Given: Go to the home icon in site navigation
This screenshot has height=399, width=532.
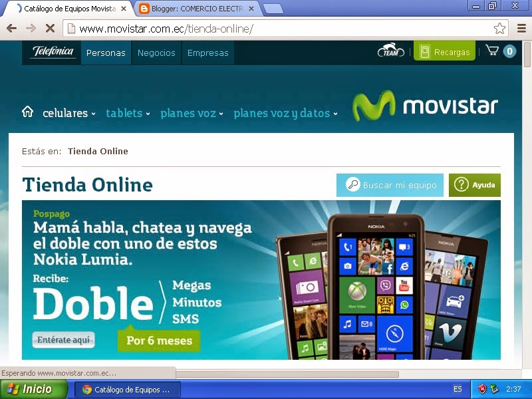Looking at the screenshot, I should (27, 111).
